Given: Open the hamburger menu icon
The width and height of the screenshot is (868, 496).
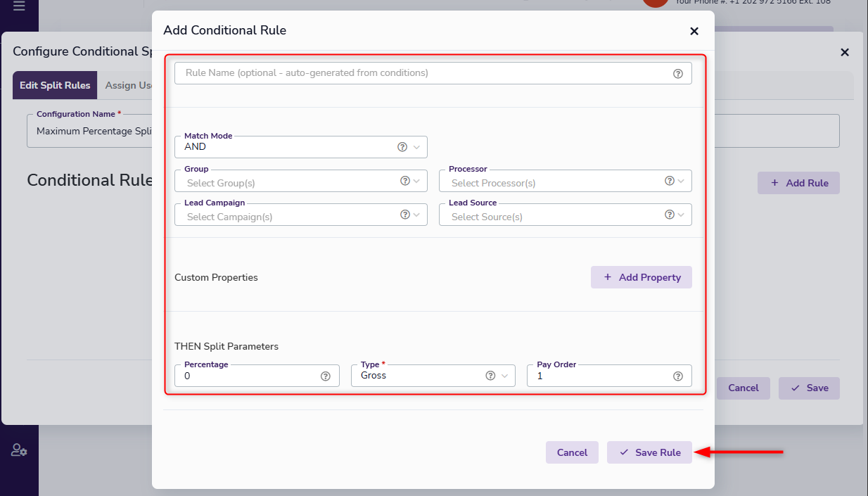Looking at the screenshot, I should point(19,6).
